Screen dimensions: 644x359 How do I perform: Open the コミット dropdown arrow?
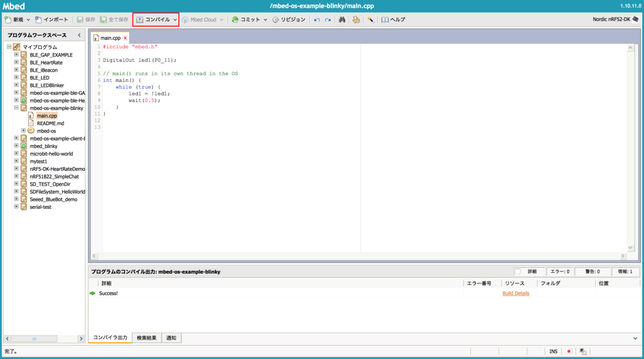click(x=265, y=19)
